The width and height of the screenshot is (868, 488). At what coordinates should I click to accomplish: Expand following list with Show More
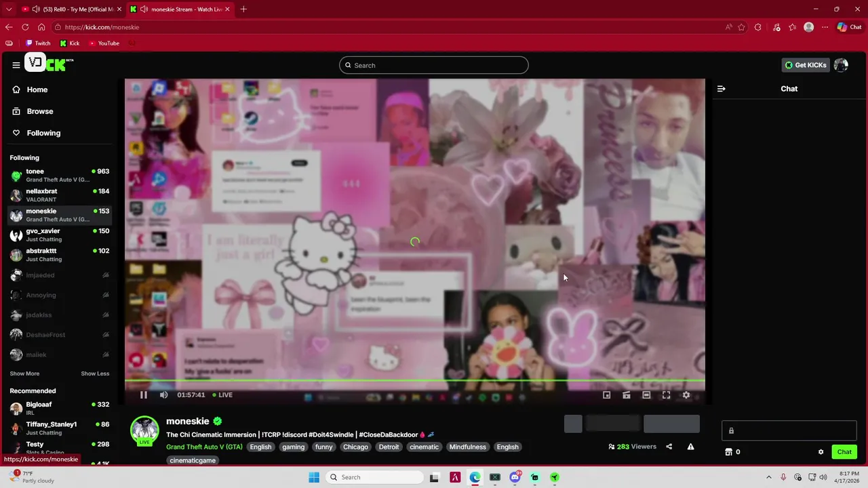24,373
